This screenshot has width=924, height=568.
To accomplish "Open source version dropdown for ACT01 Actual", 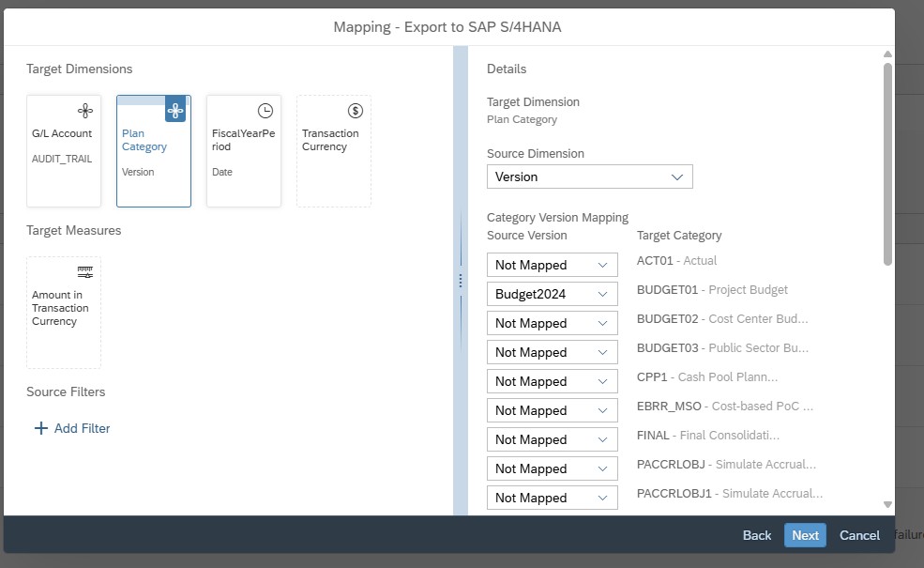I will pos(552,265).
